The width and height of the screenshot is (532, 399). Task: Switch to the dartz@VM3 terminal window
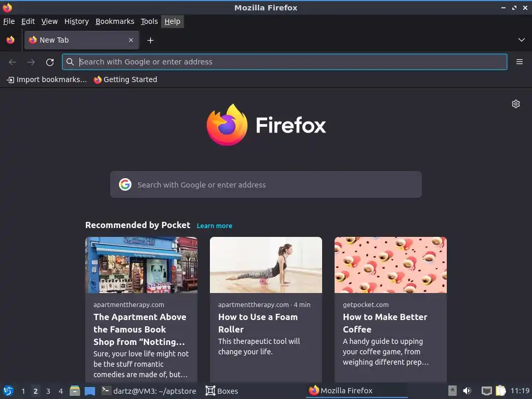149,391
